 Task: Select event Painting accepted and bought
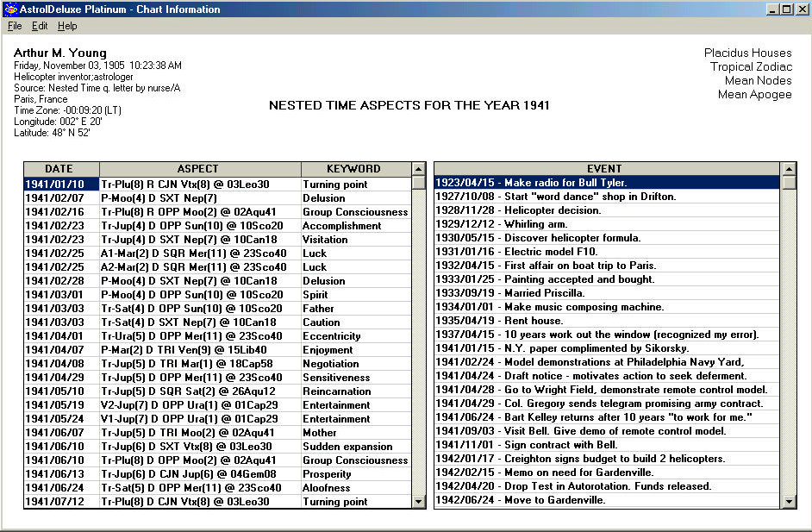coord(606,279)
